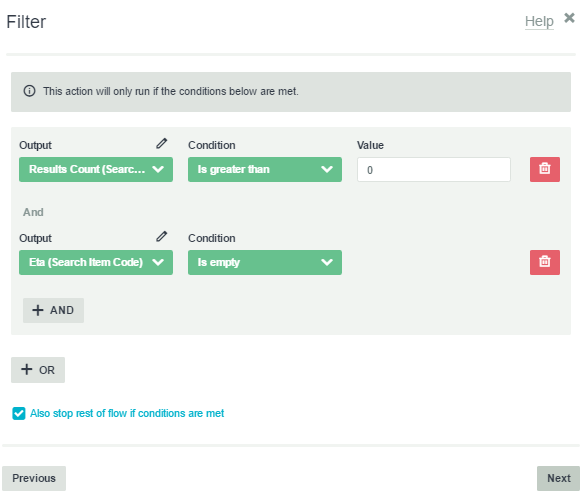
Task: Open the Help link
Action: tap(539, 21)
